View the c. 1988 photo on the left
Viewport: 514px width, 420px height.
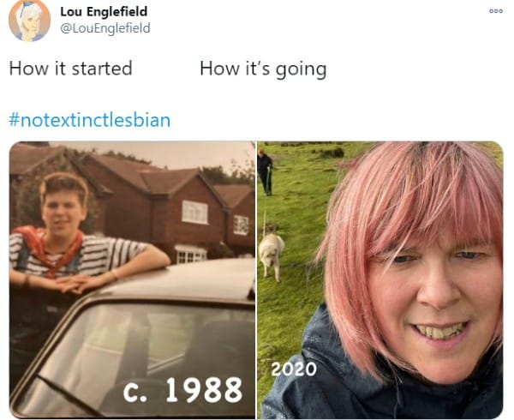coord(132,279)
